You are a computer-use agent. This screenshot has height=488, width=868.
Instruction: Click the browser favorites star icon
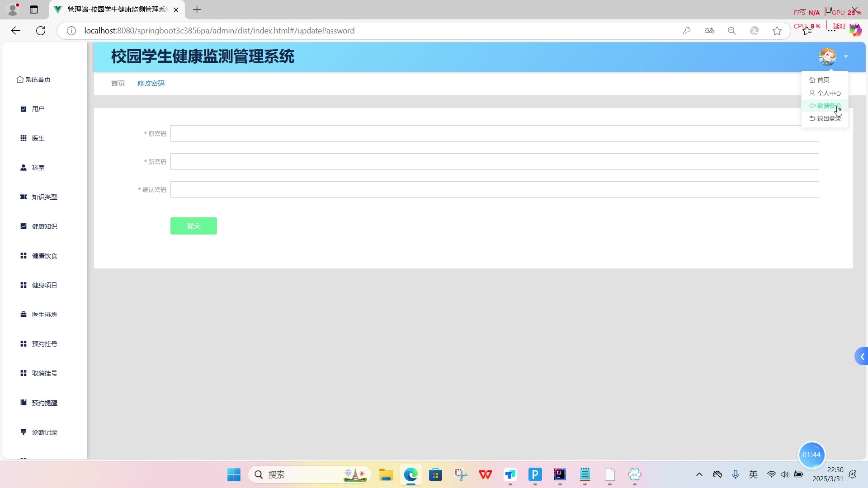[777, 31]
